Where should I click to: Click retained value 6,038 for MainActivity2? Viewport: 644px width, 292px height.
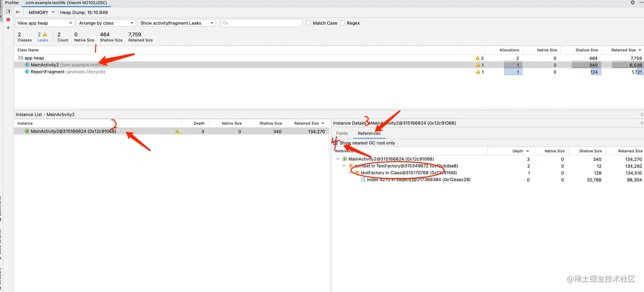click(x=635, y=65)
